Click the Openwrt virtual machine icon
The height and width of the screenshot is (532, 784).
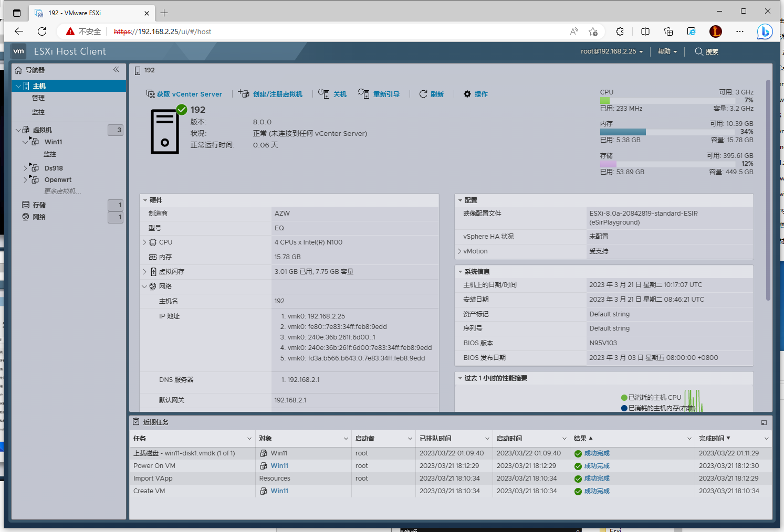34,179
